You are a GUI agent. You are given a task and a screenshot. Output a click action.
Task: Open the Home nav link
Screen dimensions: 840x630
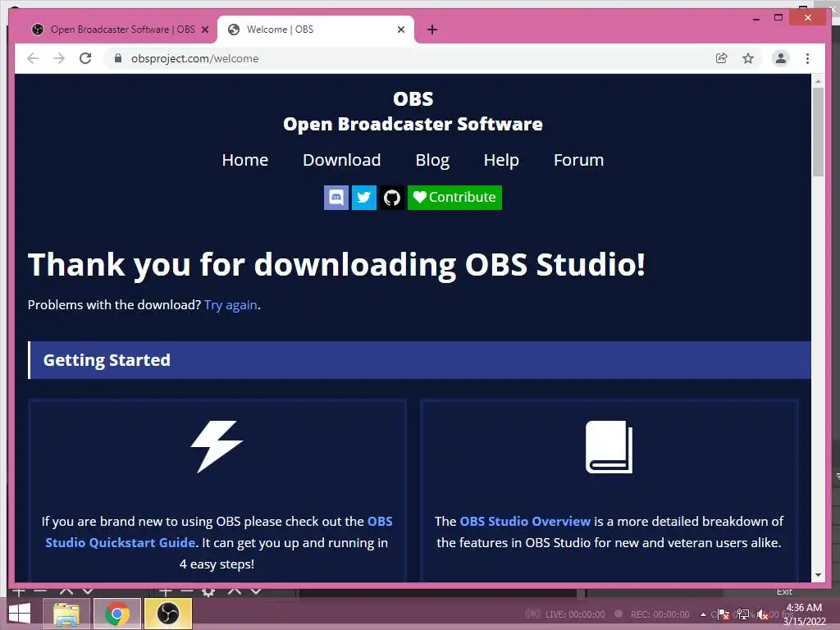(244, 160)
